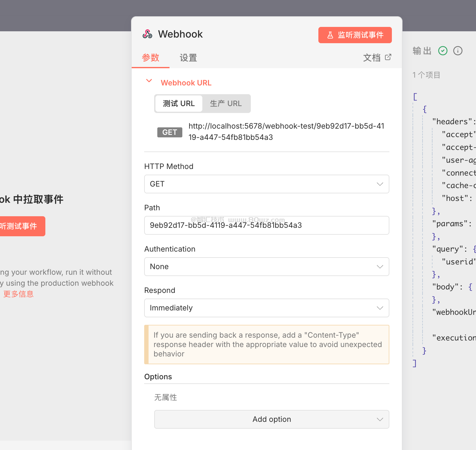This screenshot has height=450, width=476.
Task: Expand the Add option dropdown
Action: [271, 419]
